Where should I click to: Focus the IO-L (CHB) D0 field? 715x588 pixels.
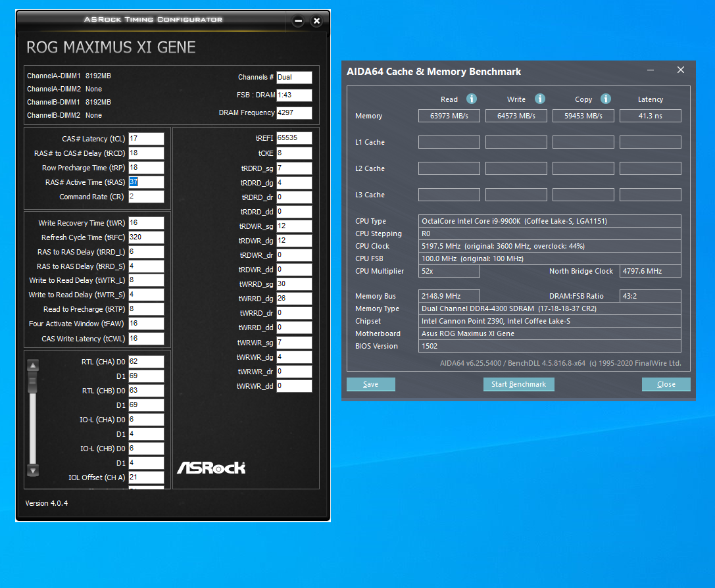tap(146, 449)
